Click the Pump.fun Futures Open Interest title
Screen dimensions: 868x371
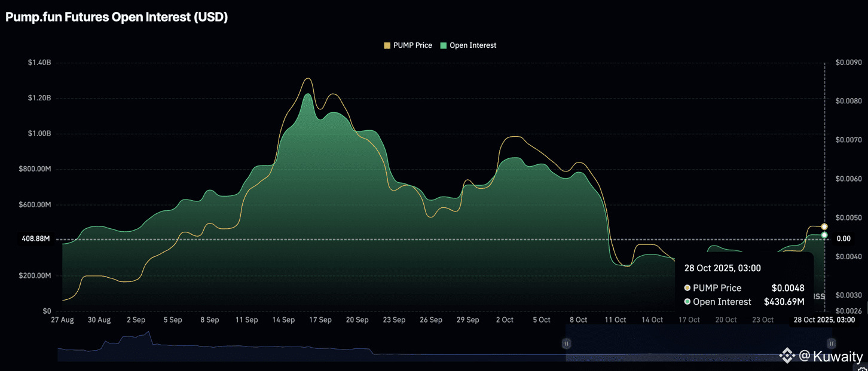point(117,17)
